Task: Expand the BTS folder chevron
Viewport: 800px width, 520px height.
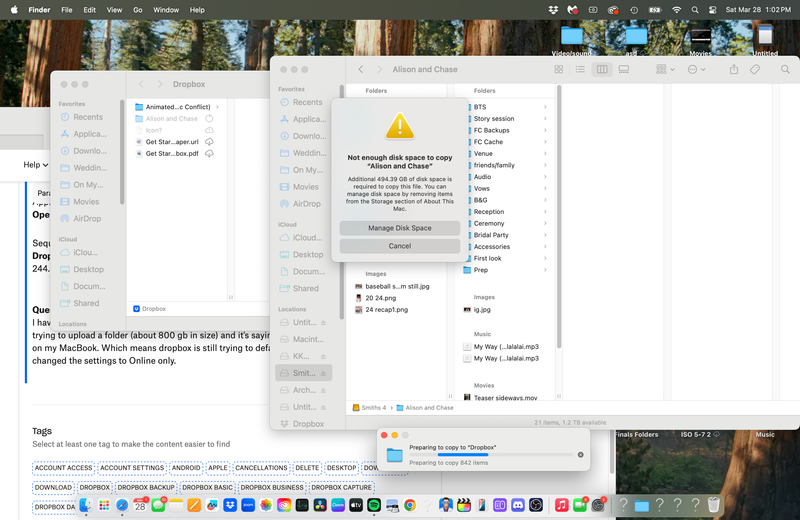Action: click(x=545, y=107)
